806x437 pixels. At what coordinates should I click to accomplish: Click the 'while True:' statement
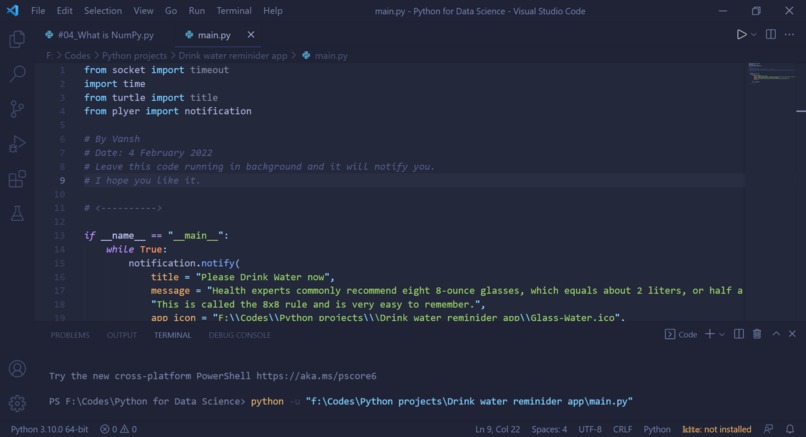pos(136,249)
